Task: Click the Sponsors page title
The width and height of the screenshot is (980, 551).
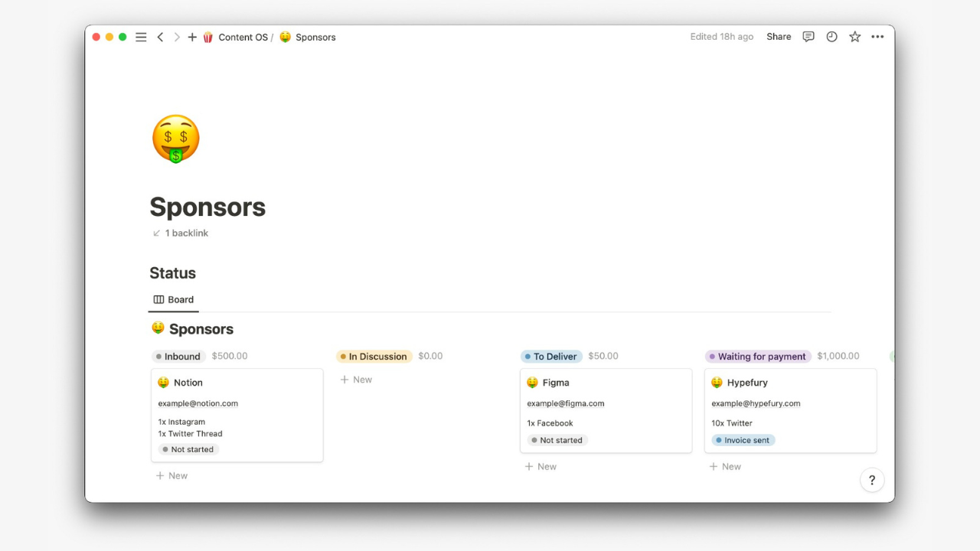Action: coord(207,207)
